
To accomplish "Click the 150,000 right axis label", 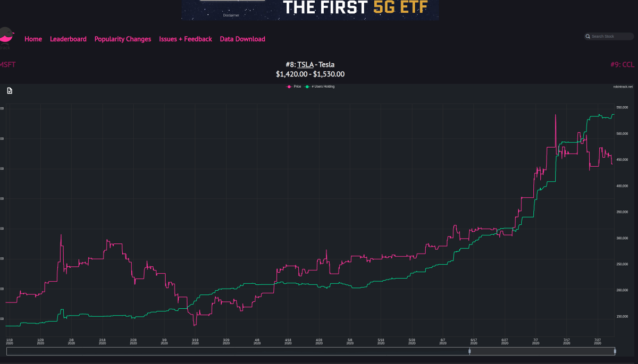I will point(621,317).
